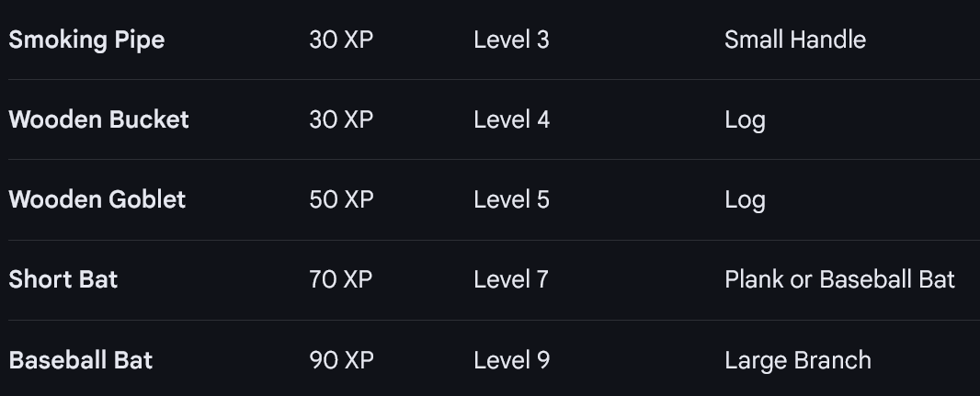Click the 70 XP cell
This screenshot has height=396, width=980.
341,279
